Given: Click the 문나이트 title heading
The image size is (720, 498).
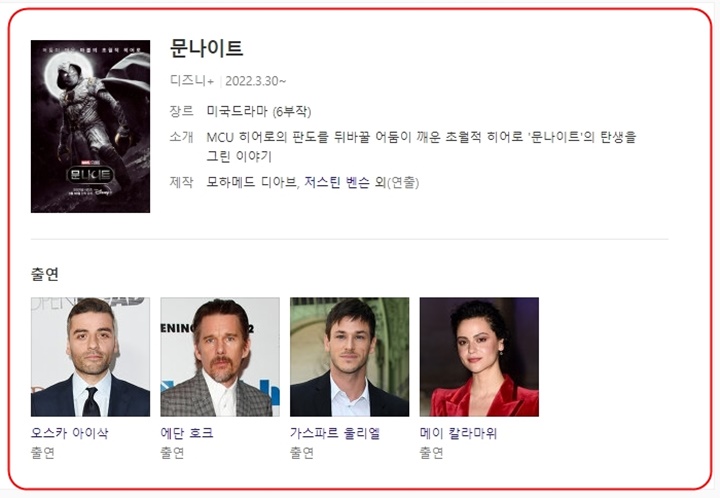Looking at the screenshot, I should click(206, 48).
